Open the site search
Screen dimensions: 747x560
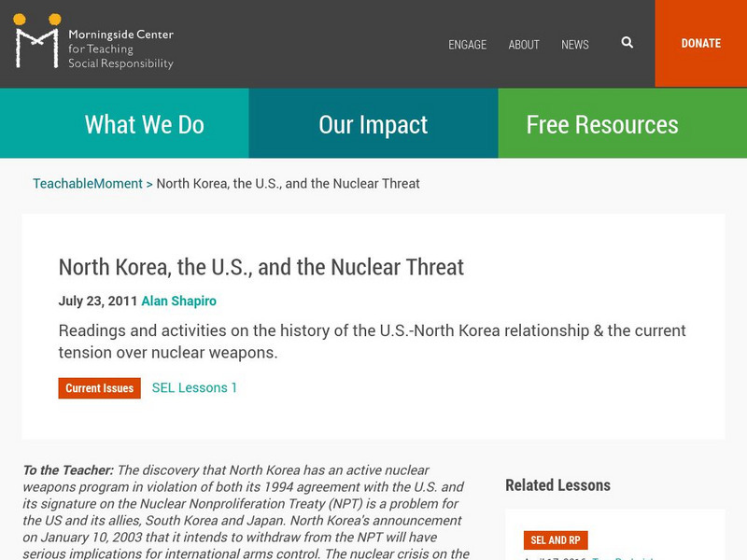click(626, 44)
